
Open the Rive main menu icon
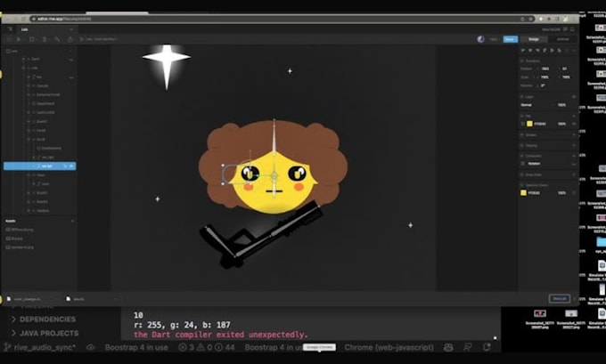pos(10,29)
